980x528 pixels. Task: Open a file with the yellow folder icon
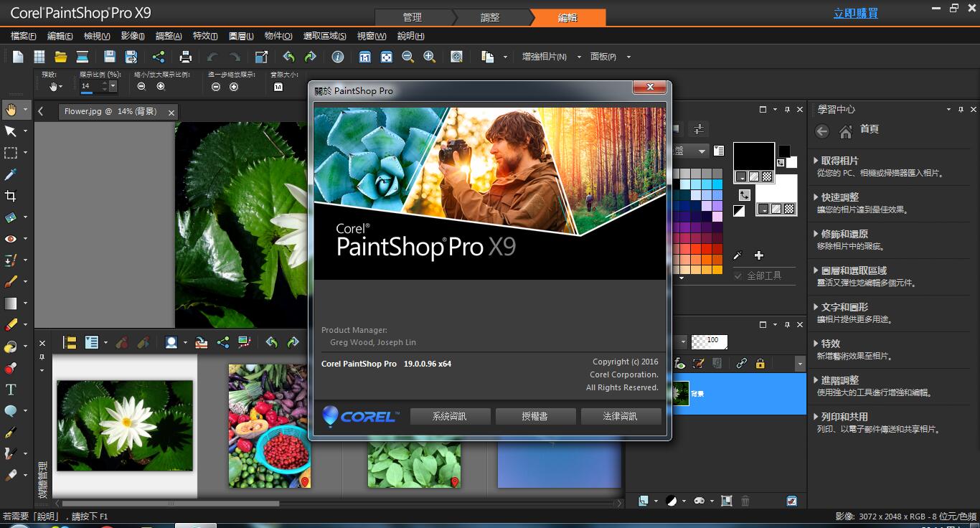[x=61, y=57]
